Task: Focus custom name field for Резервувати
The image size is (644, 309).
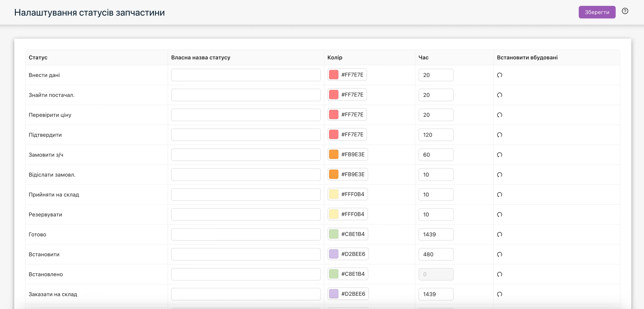Action: click(x=246, y=214)
